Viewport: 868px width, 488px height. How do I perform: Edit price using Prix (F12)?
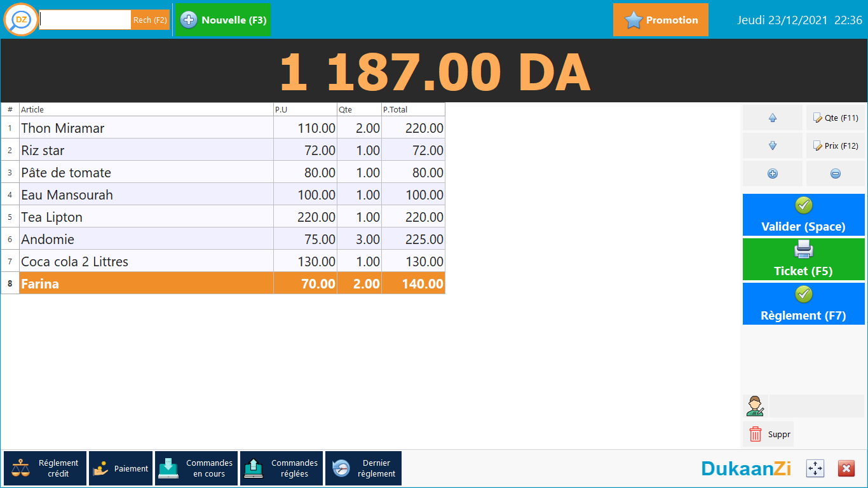pyautogui.click(x=835, y=146)
